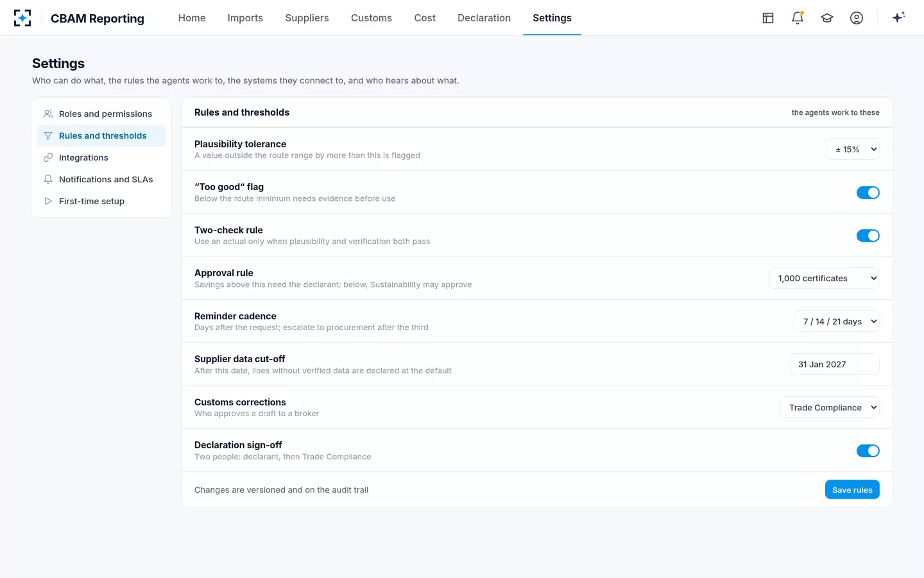Edit the Supplier data cut-off date field
This screenshot has height=578, width=924.
(x=835, y=365)
